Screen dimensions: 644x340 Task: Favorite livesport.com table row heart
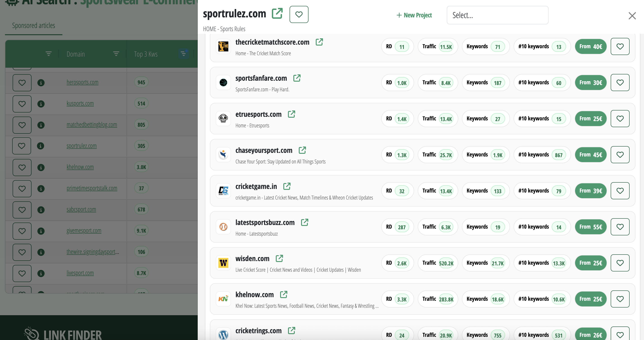tap(22, 273)
